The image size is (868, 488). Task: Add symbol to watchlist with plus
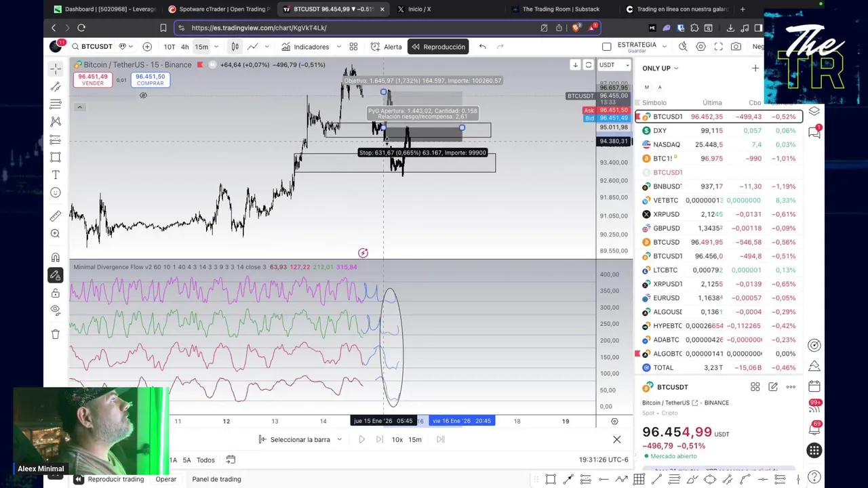[x=755, y=68]
